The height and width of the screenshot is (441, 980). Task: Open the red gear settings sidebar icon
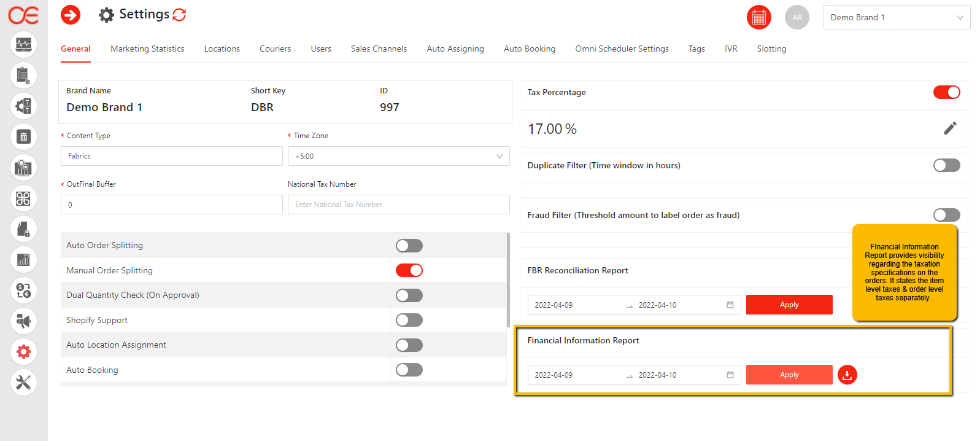(x=23, y=351)
